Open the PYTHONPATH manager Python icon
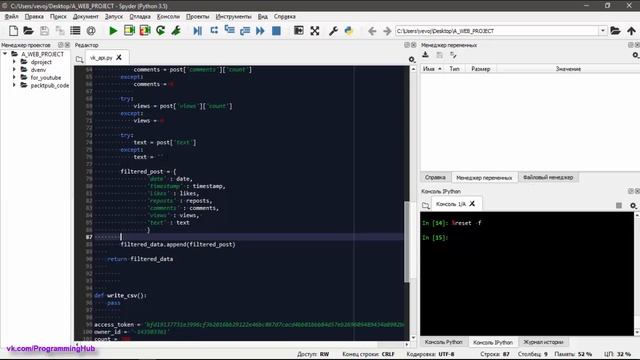Screen dimensions: 640x360 [x=349, y=31]
